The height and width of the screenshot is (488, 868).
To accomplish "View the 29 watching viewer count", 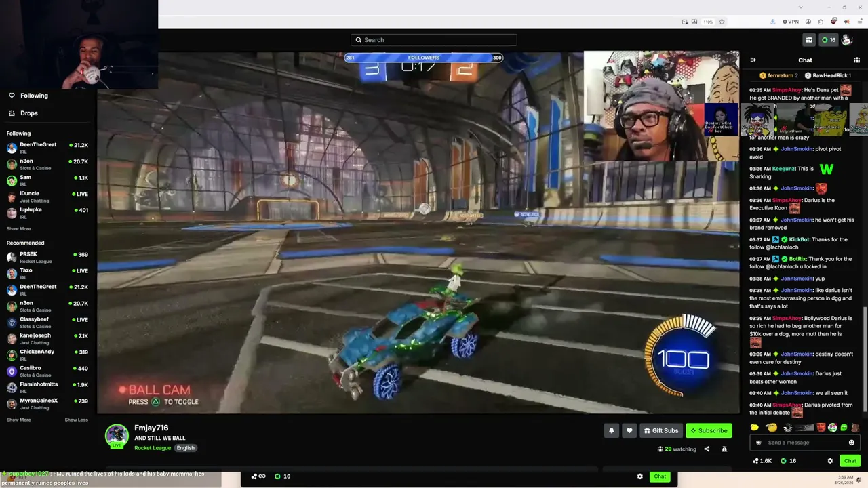I will [677, 449].
